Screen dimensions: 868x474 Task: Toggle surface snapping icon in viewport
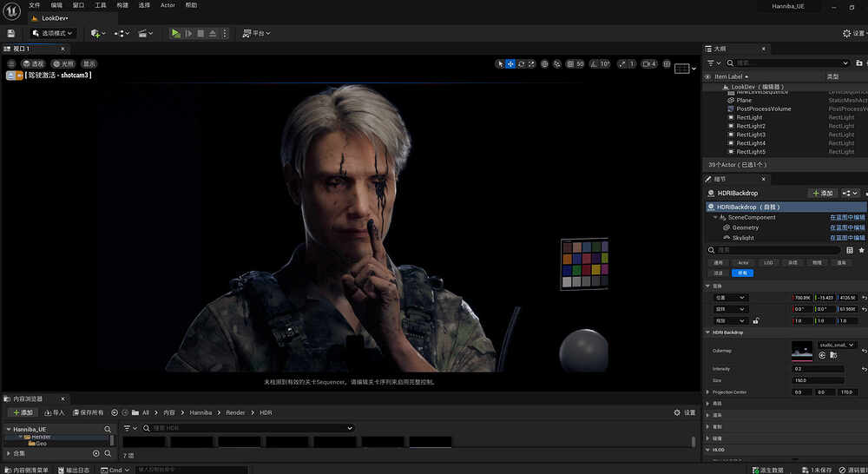(x=557, y=63)
